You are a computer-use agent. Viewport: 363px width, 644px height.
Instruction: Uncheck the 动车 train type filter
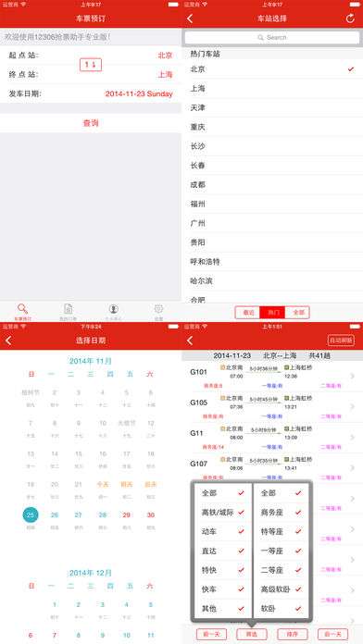click(x=241, y=531)
